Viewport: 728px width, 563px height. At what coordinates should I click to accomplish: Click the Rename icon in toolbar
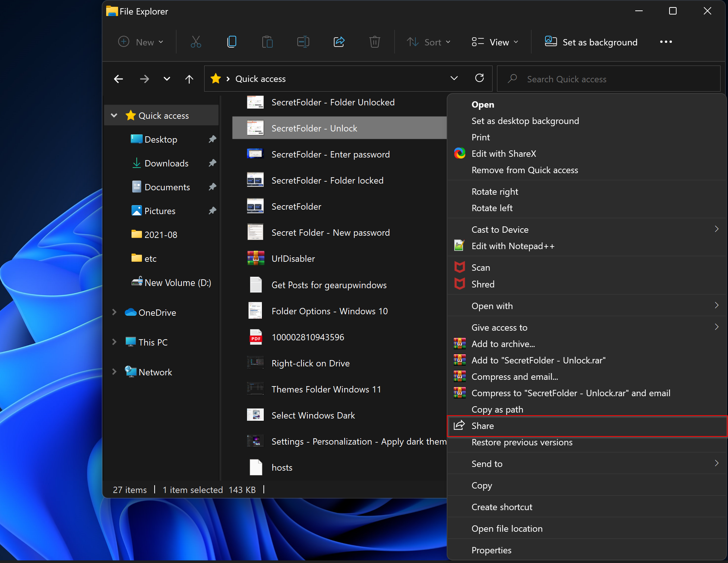pos(303,42)
